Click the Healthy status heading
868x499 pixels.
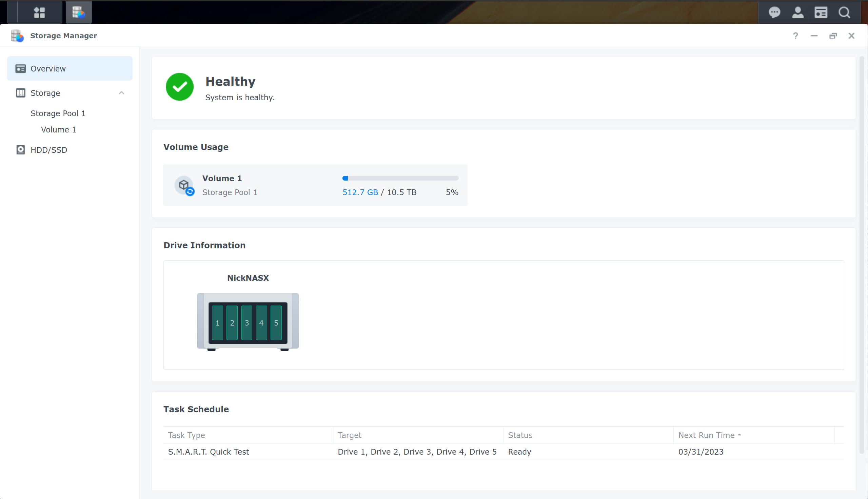coord(231,82)
